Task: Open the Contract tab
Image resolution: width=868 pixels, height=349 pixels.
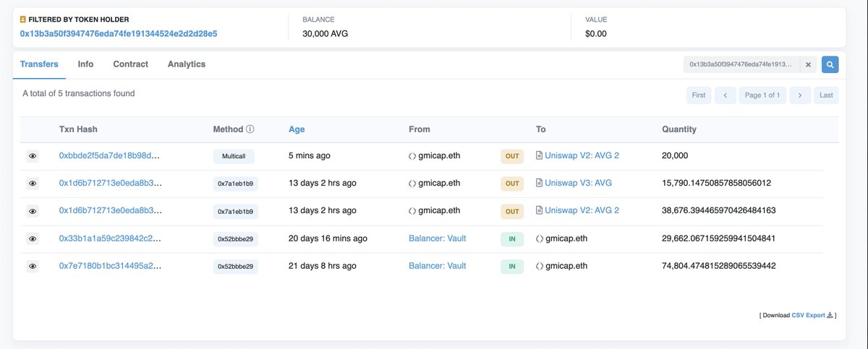Action: click(131, 64)
